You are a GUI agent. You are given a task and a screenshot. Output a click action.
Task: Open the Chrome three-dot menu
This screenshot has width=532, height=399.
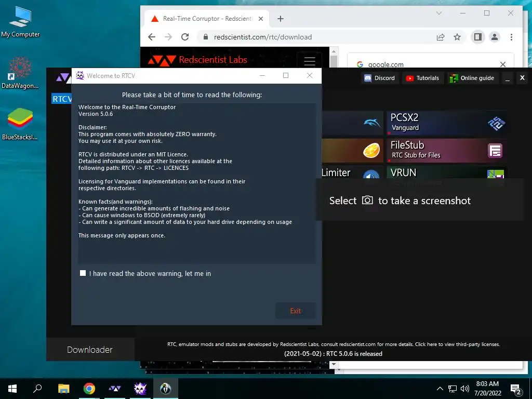511,37
